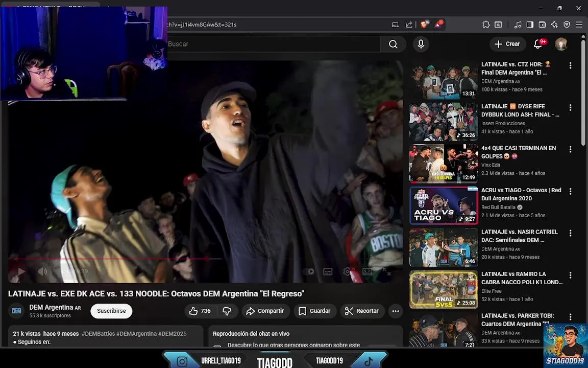
Task: Open browser extensions puzzle icon
Action: [486, 25]
